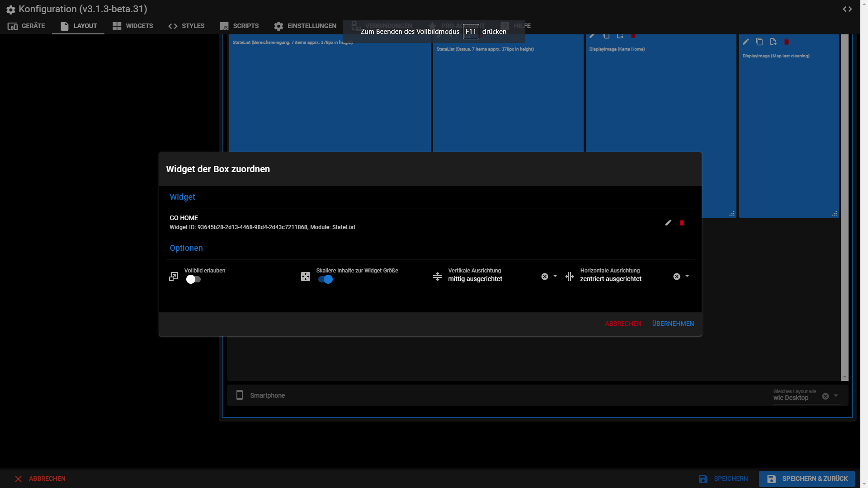Select the StateList (Status, 7 items) label
This screenshot has height=488, width=868.
(485, 49)
